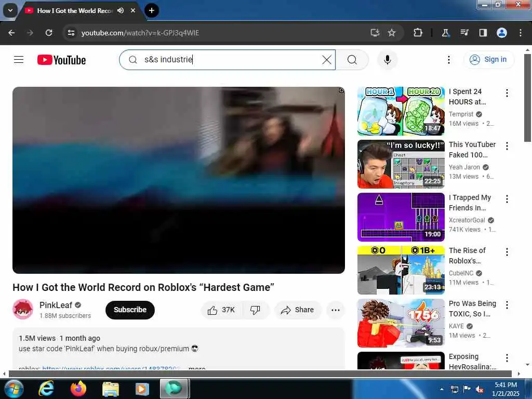Open the Temprist channel name
532x399 pixels.
click(461, 114)
